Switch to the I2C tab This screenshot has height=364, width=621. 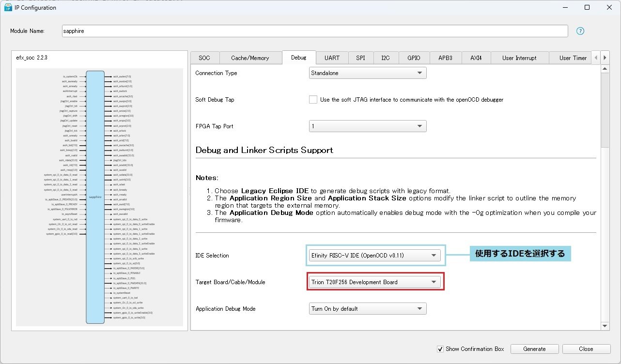(385, 58)
